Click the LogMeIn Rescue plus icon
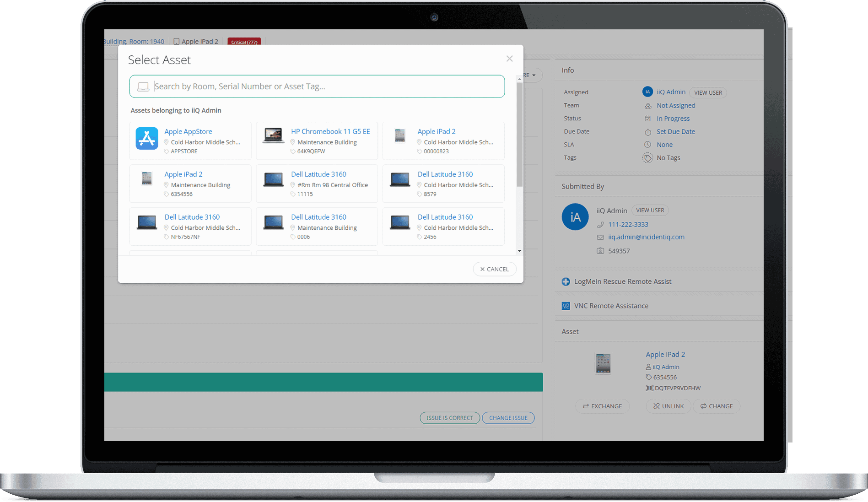868x502 pixels. [x=566, y=281]
